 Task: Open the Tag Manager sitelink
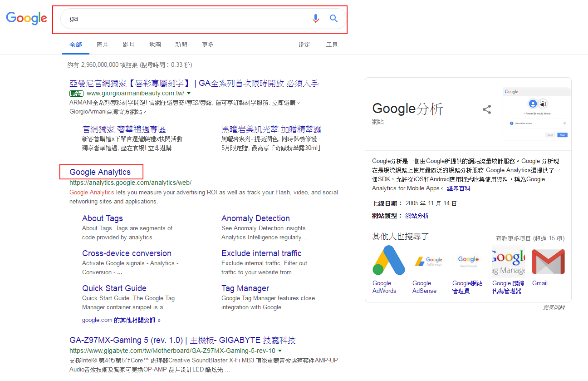[x=245, y=288]
